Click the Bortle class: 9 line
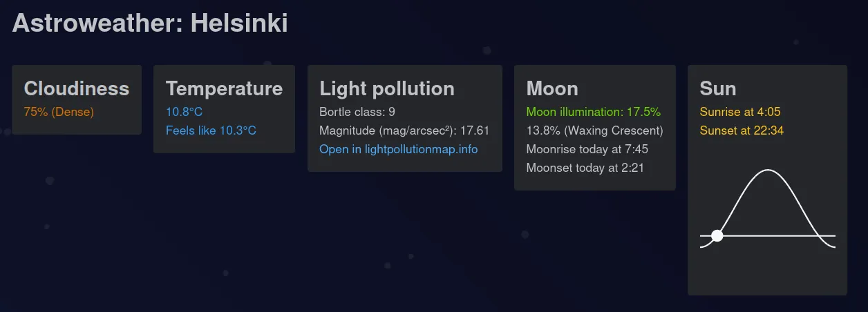This screenshot has height=312, width=868. pyautogui.click(x=357, y=112)
